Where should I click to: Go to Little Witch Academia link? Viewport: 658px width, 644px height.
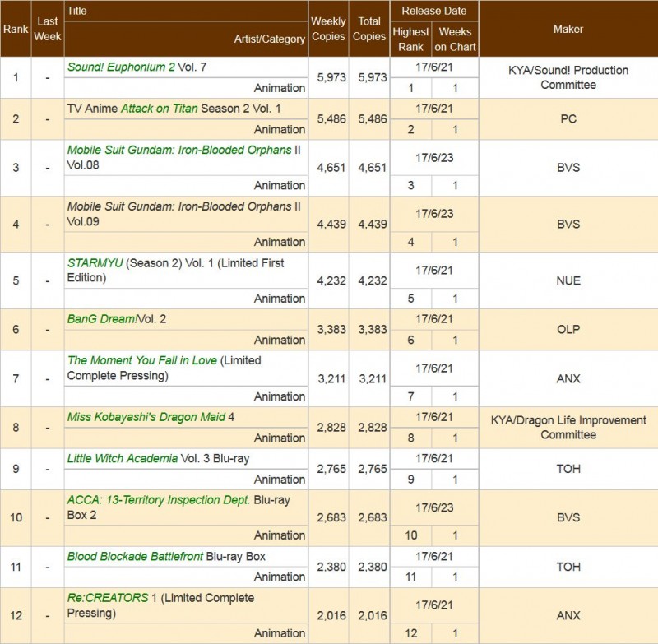tap(122, 458)
